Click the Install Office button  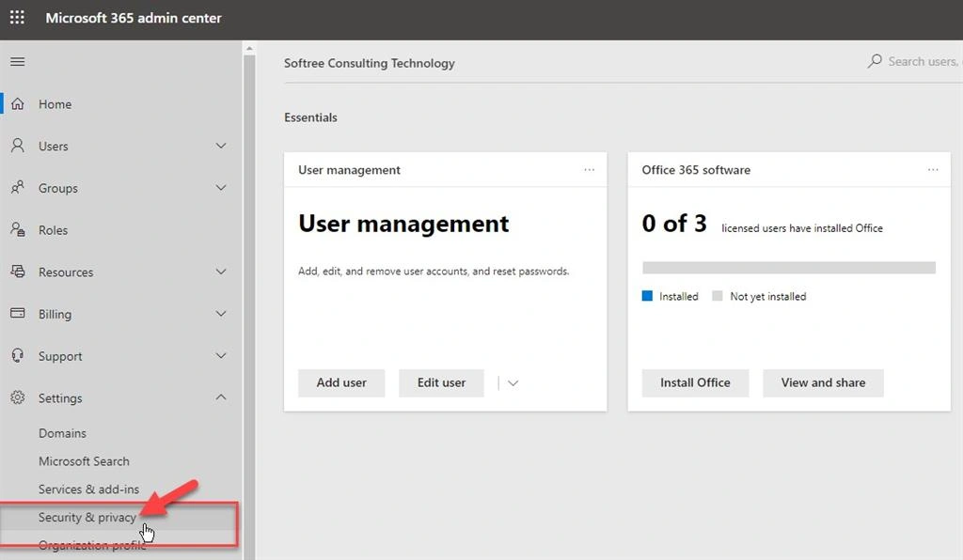coord(695,382)
